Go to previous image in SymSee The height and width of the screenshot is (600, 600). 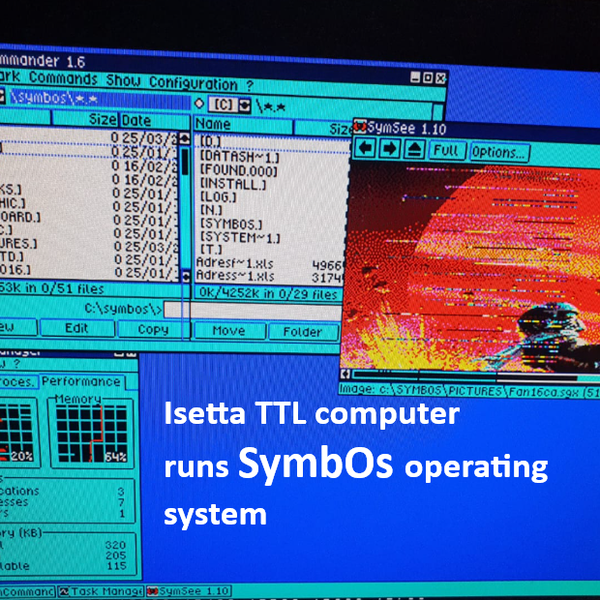coord(365,148)
